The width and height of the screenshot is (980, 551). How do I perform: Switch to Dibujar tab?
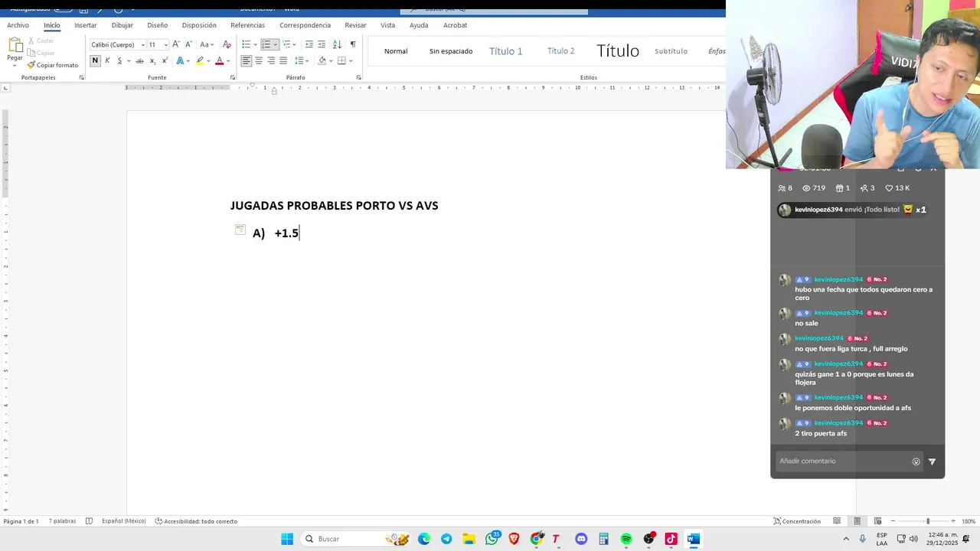pos(122,25)
